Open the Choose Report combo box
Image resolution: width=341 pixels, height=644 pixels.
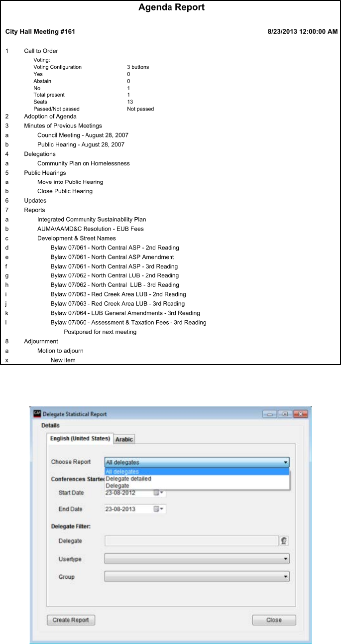click(x=197, y=462)
